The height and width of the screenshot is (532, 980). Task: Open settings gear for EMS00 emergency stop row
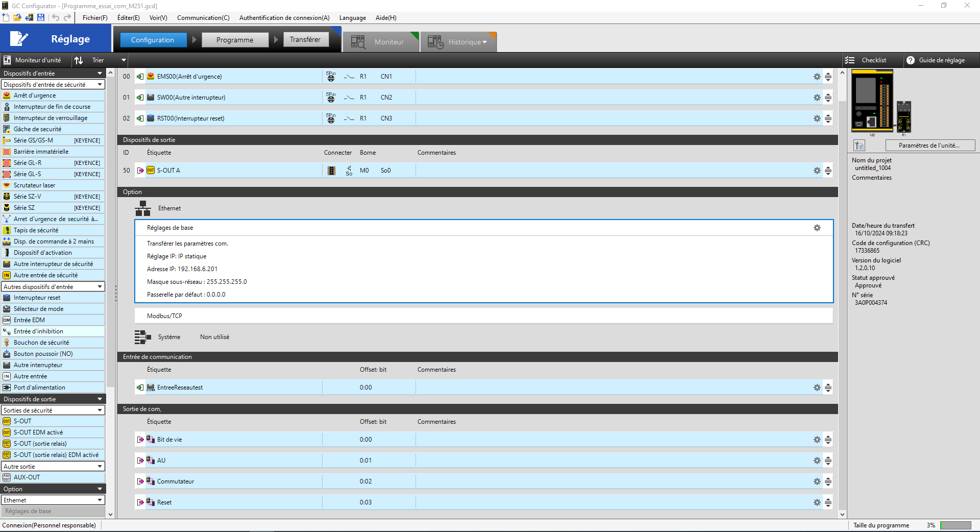click(x=817, y=77)
